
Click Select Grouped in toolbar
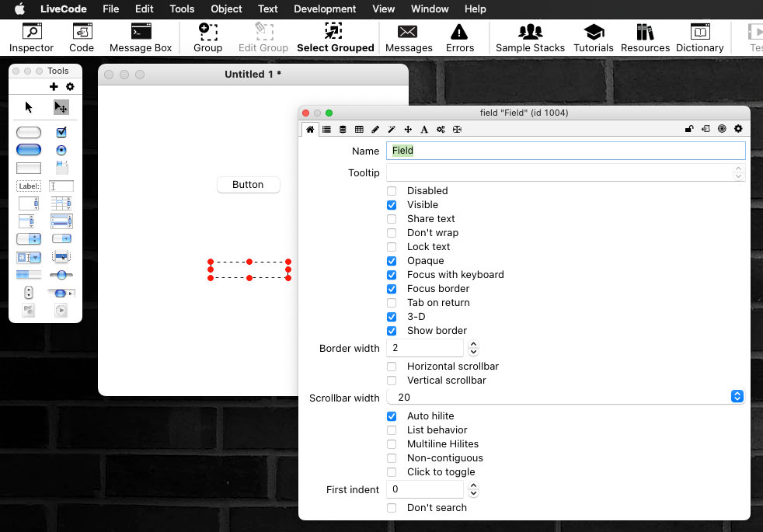click(x=335, y=37)
